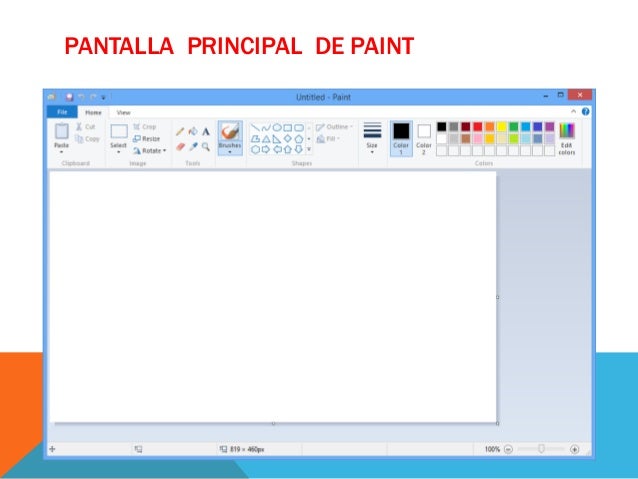
Task: Click the white drawing canvas
Action: [273, 297]
